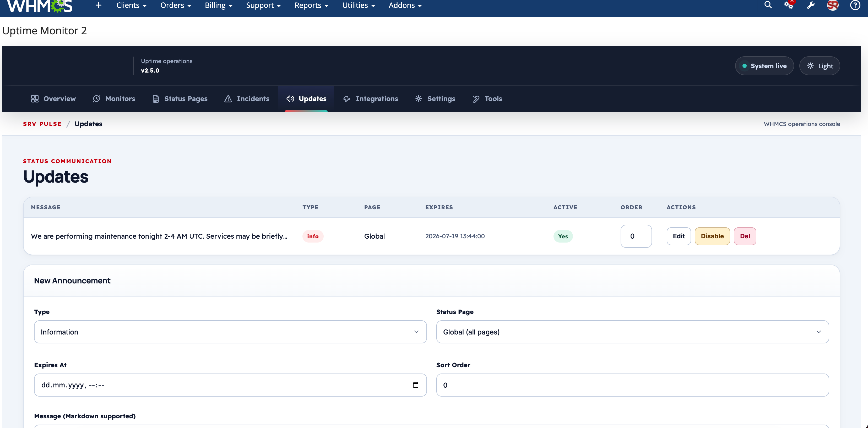Click the Monitors clock icon
This screenshot has width=868, height=428.
(x=96, y=99)
